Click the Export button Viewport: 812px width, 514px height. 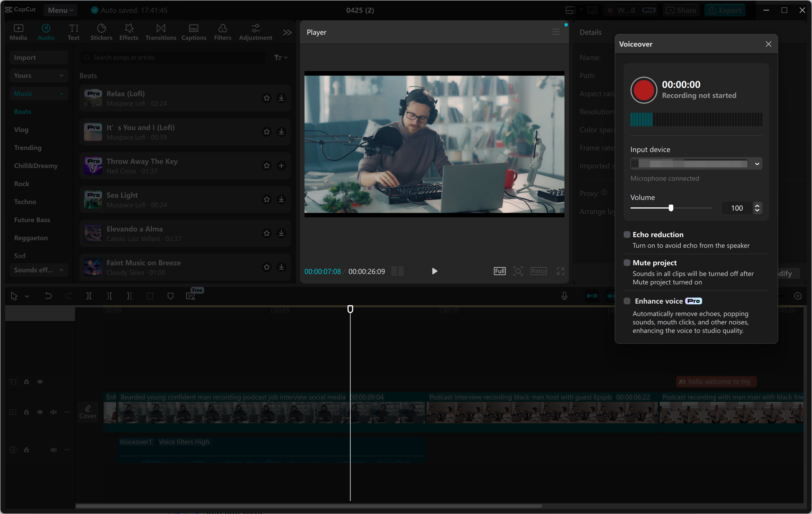point(725,10)
